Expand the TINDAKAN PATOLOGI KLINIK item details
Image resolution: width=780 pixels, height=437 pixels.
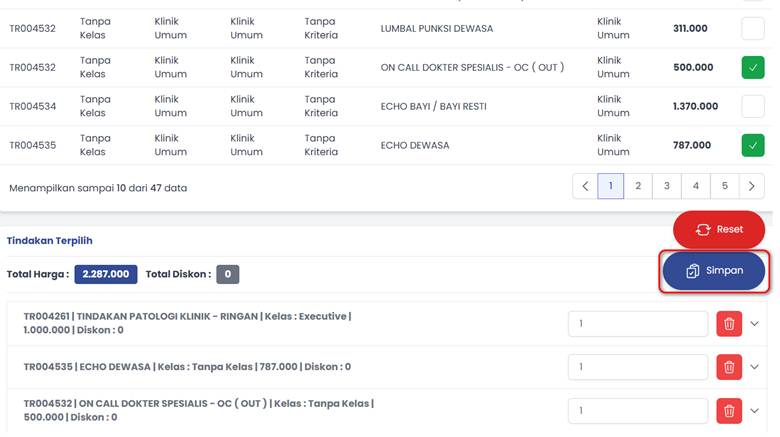(755, 324)
